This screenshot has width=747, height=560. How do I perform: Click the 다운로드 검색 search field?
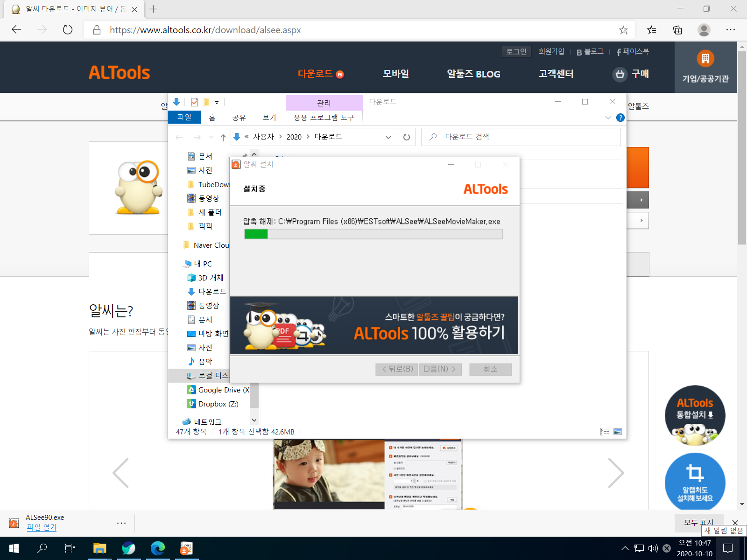pyautogui.click(x=521, y=137)
